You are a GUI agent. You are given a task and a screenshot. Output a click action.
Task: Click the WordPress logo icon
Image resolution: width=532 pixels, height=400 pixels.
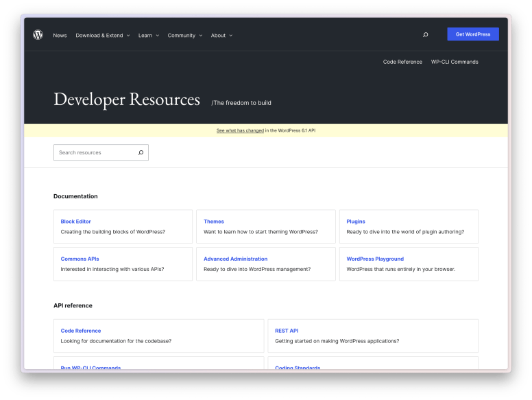(38, 34)
